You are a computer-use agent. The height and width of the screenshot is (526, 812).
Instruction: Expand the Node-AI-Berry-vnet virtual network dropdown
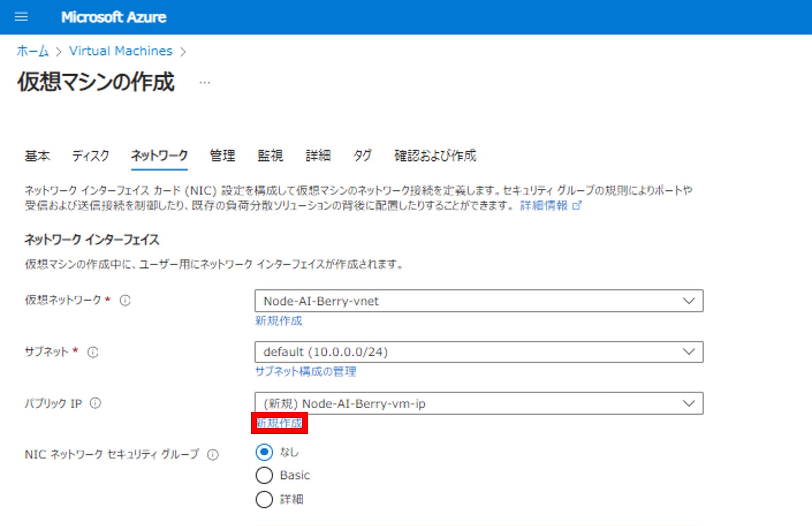tap(479, 301)
